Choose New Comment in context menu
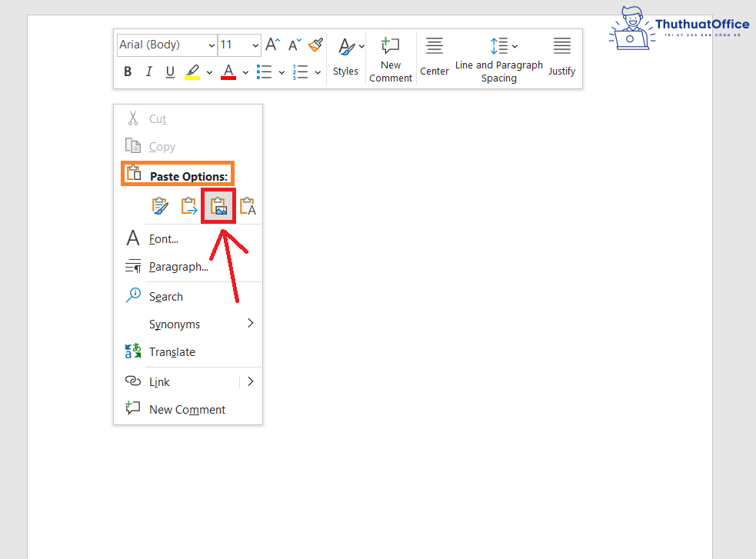Image resolution: width=756 pixels, height=559 pixels. click(188, 409)
